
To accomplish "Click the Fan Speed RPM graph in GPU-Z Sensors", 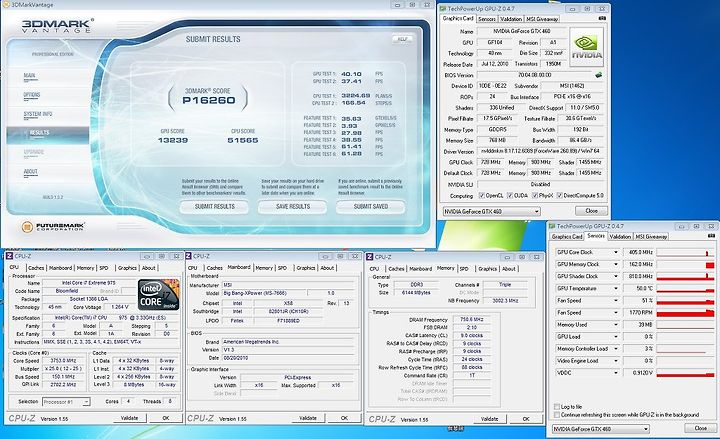I will click(x=685, y=312).
